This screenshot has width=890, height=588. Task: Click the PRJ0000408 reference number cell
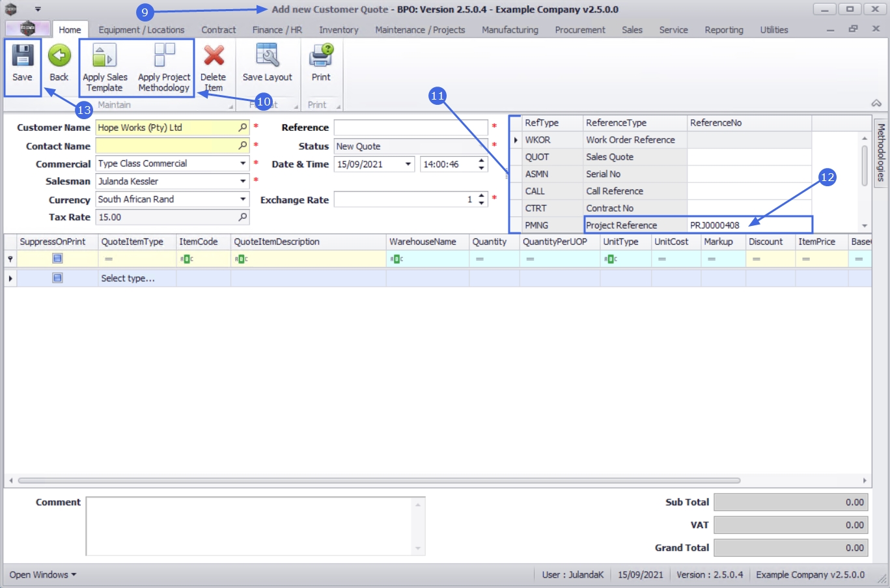click(749, 225)
